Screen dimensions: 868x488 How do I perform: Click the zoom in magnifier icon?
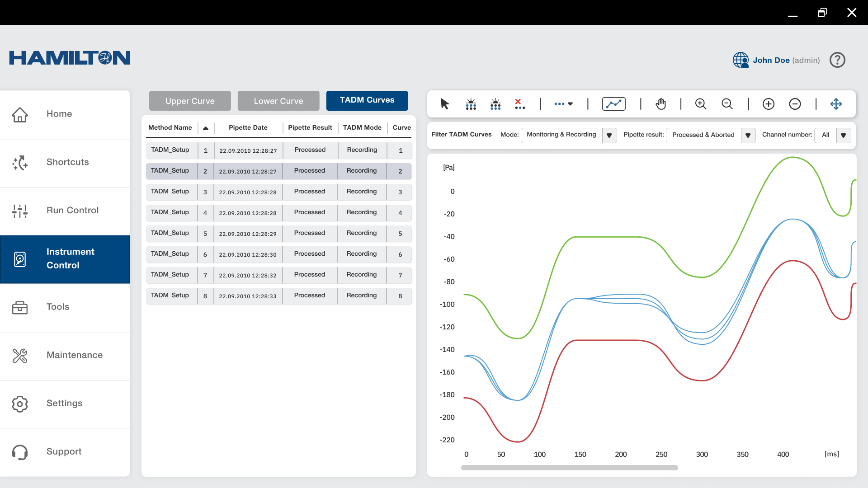pos(701,104)
